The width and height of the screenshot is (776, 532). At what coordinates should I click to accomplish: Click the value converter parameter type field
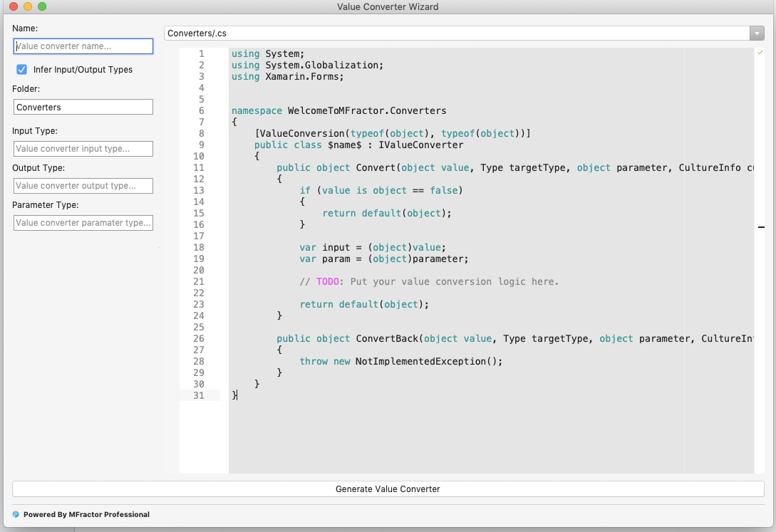pyautogui.click(x=83, y=222)
